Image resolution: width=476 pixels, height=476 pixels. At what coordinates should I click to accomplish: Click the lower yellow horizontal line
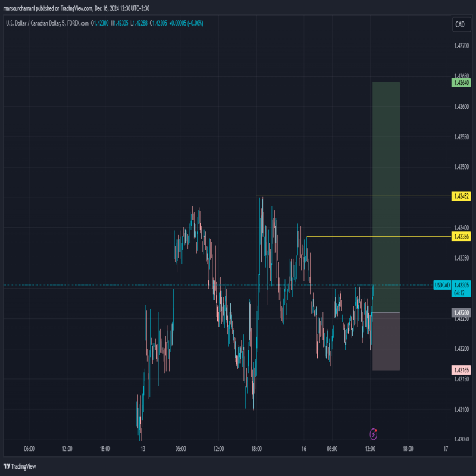(x=369, y=237)
